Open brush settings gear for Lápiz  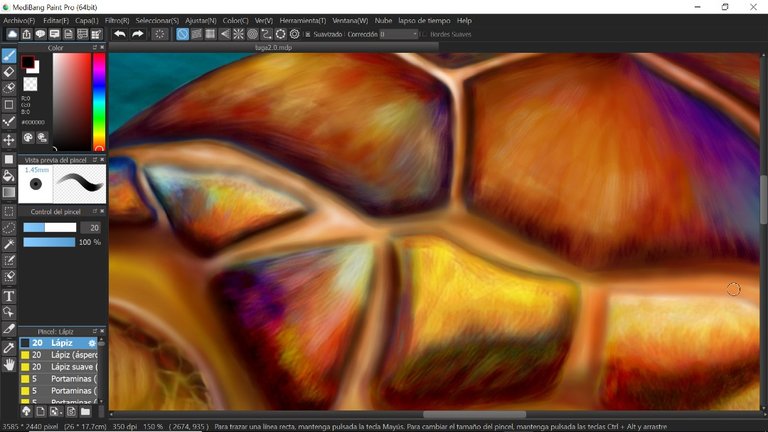click(92, 342)
